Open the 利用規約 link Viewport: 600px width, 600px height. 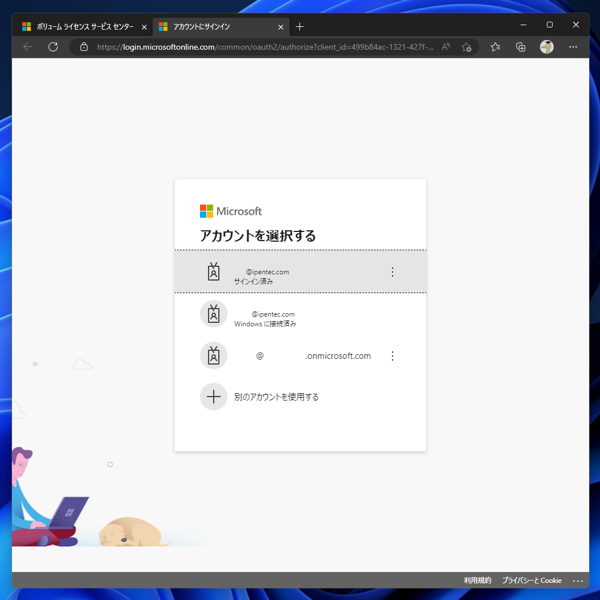(477, 580)
